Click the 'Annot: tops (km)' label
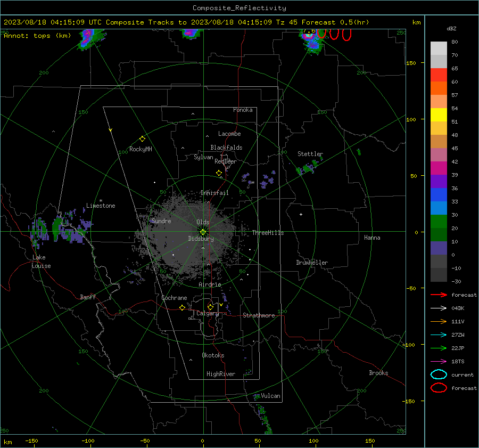This screenshot has height=448, width=479. point(37,36)
